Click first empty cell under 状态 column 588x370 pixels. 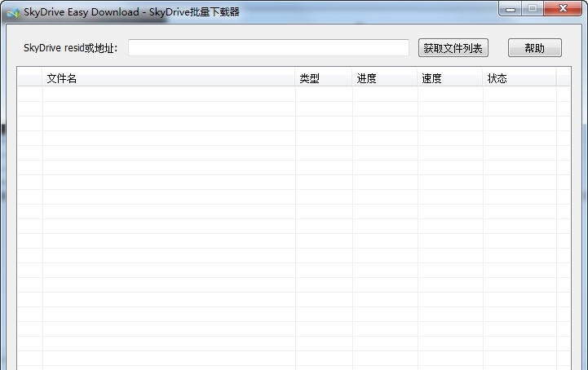click(x=519, y=94)
